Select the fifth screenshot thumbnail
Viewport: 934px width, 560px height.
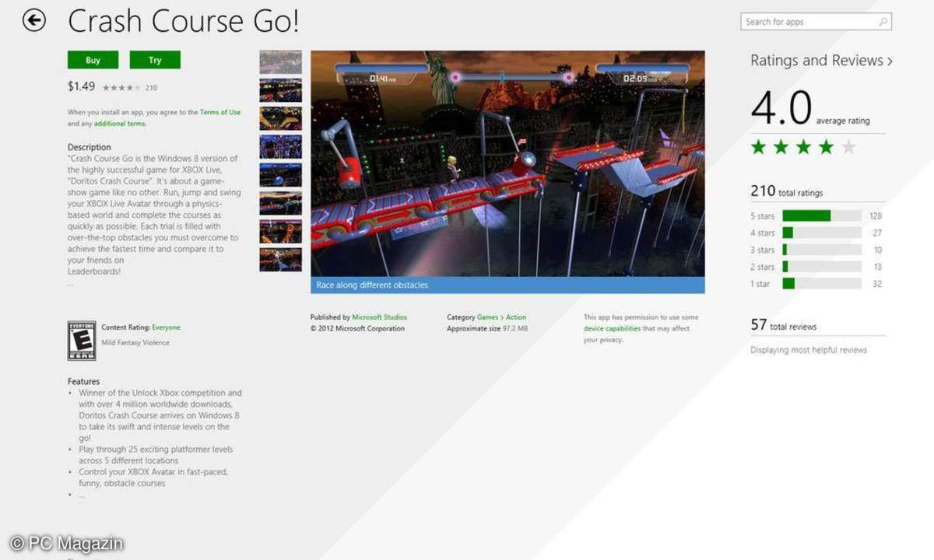coord(280,175)
